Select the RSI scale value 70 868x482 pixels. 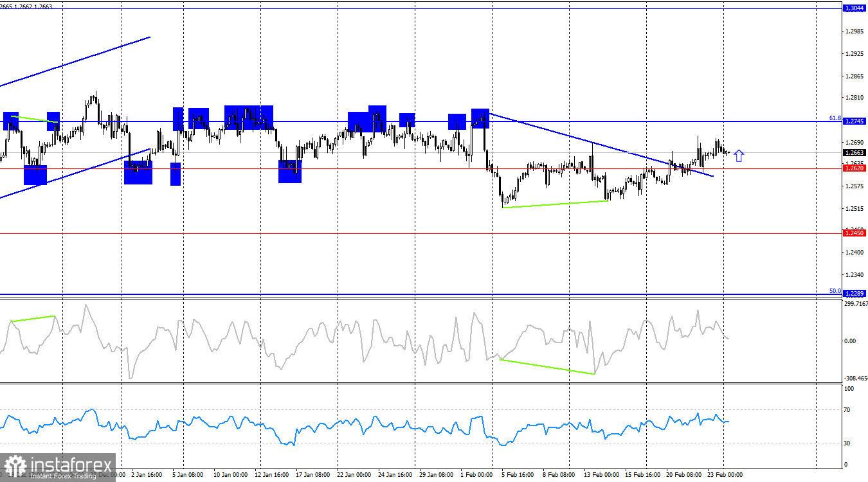pyautogui.click(x=848, y=409)
